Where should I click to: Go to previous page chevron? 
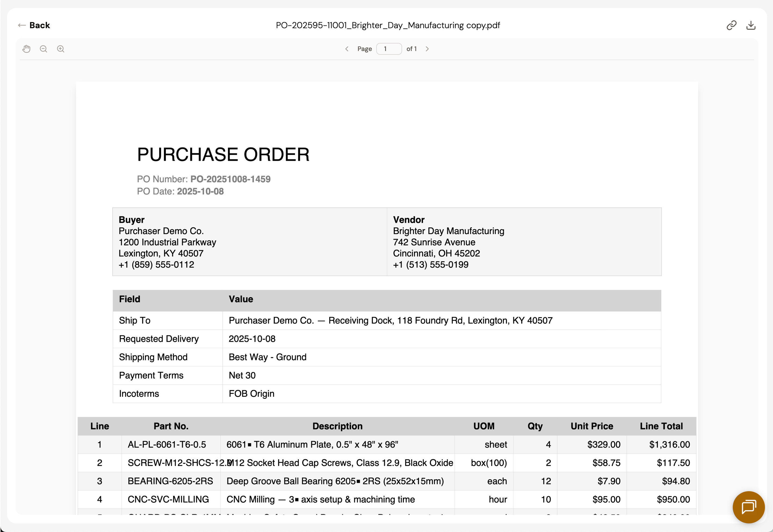tap(347, 49)
